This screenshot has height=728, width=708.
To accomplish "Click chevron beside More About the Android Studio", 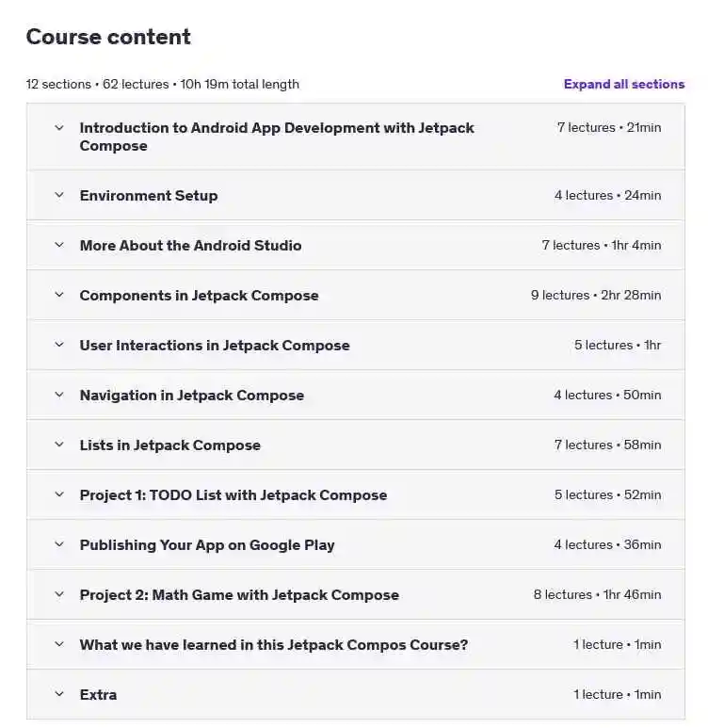I will point(59,245).
